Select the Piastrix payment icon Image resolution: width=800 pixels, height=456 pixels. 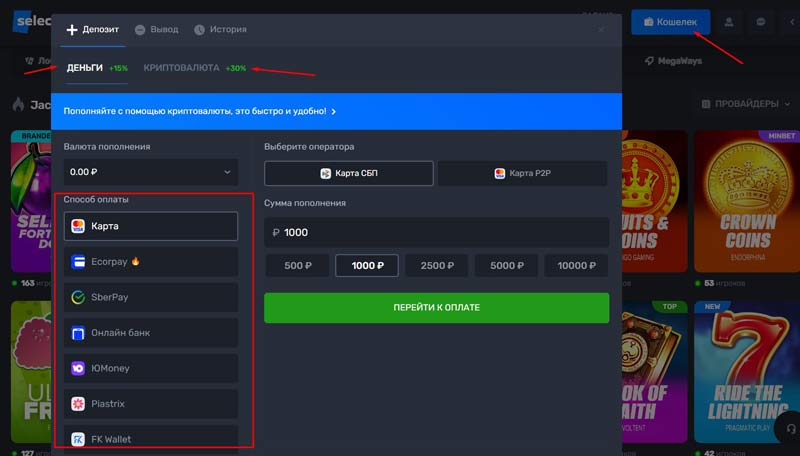78,403
